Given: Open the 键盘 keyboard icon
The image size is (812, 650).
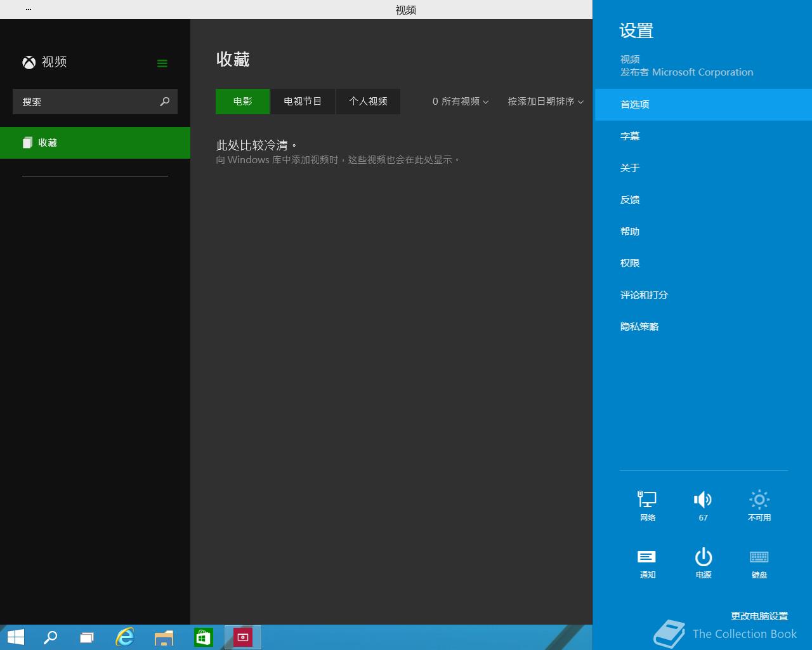Looking at the screenshot, I should 759,562.
